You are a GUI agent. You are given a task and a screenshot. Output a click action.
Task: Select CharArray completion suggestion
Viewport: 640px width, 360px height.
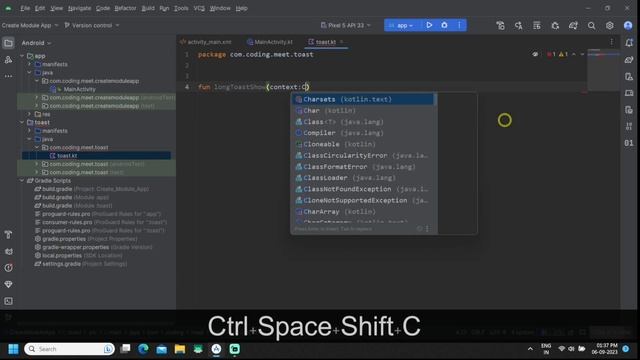pyautogui.click(x=363, y=212)
